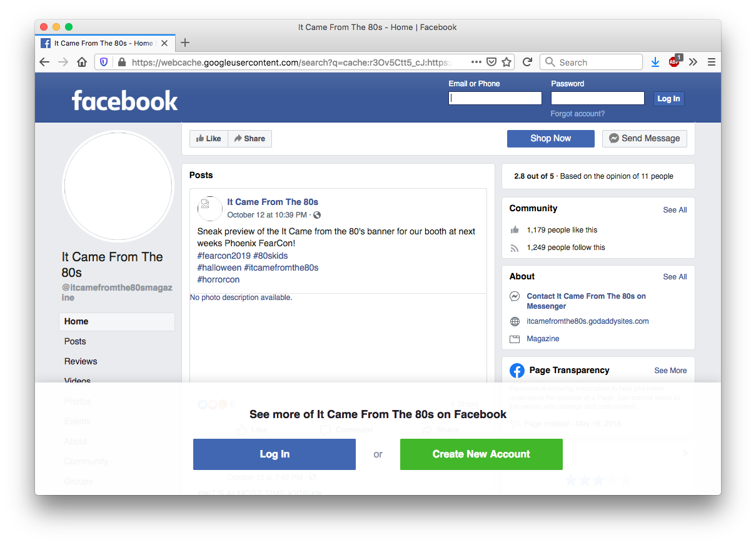The image size is (756, 545).
Task: Click See All in the About card
Action: 675,277
